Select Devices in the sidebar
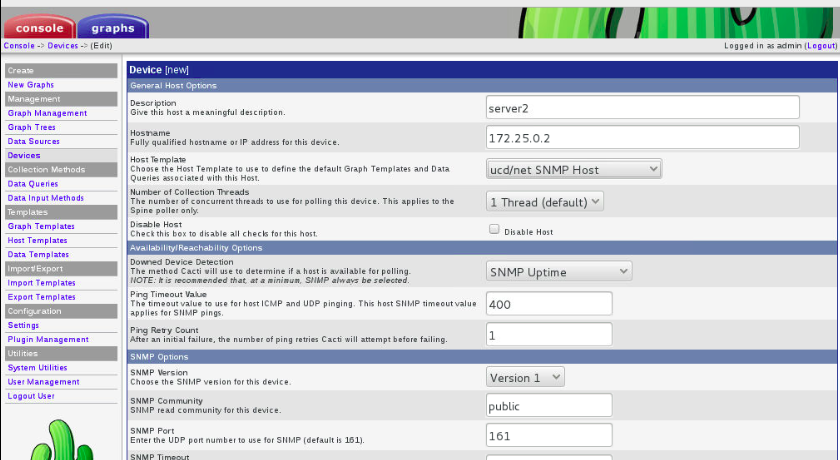This screenshot has height=460, width=840. (x=24, y=155)
